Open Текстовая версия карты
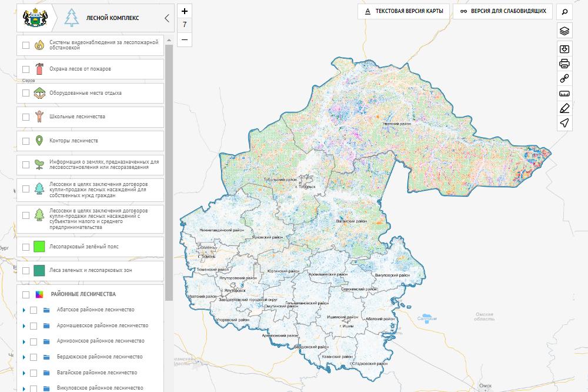This screenshot has width=588, height=392. point(405,11)
